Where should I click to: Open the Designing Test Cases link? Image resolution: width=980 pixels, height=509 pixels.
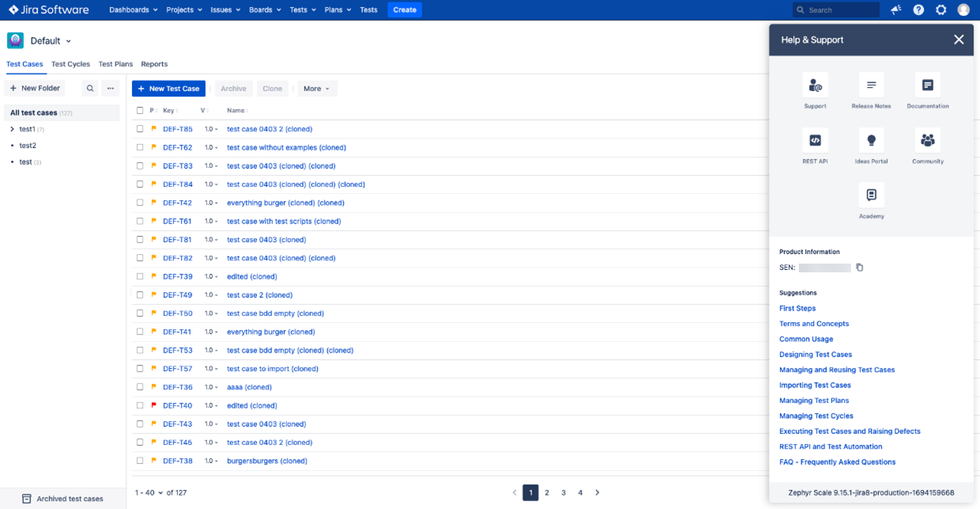(x=815, y=355)
